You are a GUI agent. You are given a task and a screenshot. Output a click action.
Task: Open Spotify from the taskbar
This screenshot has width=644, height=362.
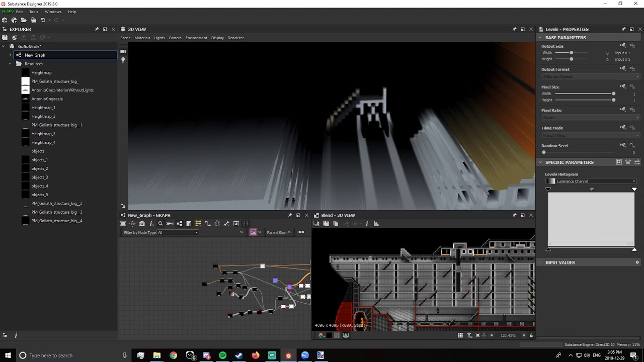222,355
